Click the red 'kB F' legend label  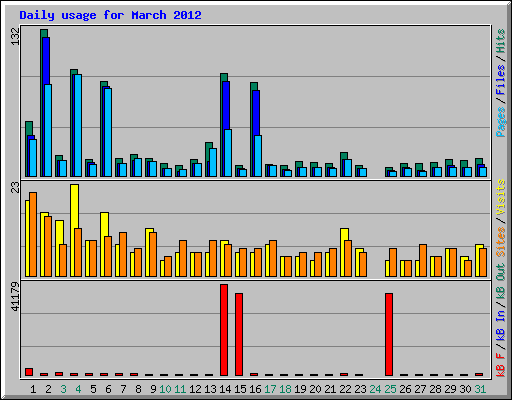coord(500,365)
